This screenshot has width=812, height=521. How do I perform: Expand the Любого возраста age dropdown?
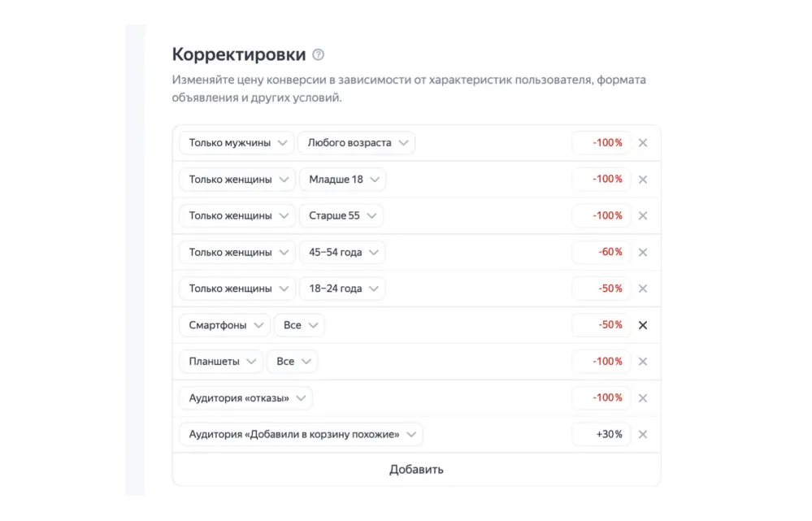[356, 143]
